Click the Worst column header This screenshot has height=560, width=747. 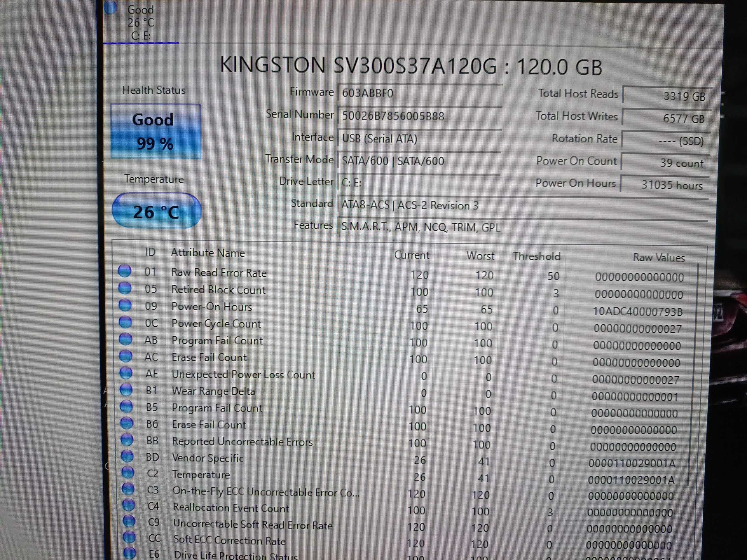pyautogui.click(x=480, y=256)
